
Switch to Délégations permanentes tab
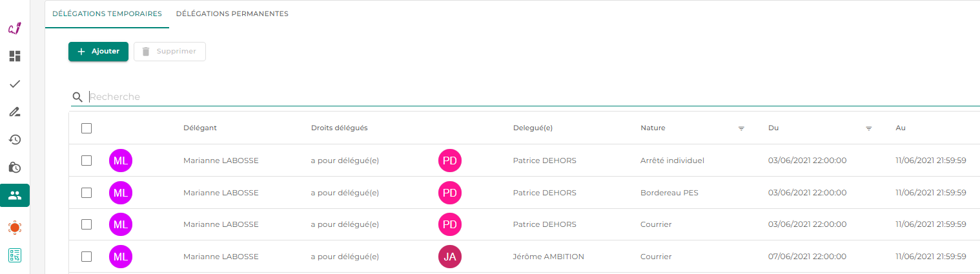(x=232, y=14)
